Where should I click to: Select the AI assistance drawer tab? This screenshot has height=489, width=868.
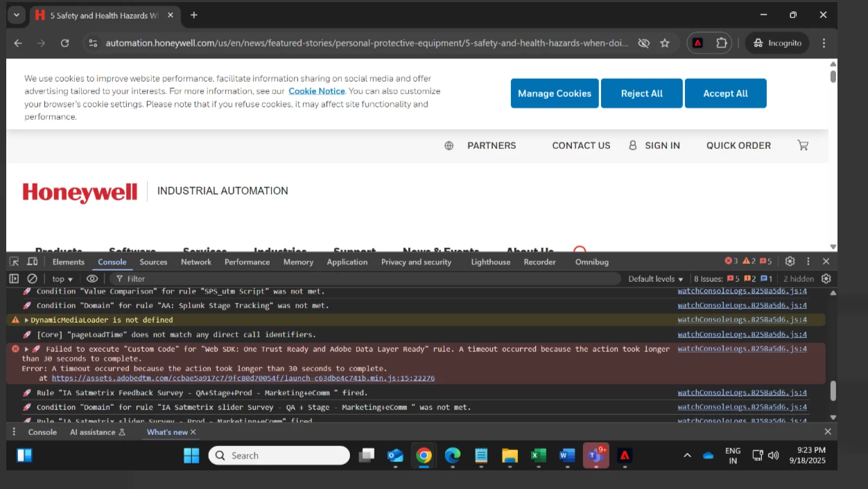pyautogui.click(x=98, y=432)
